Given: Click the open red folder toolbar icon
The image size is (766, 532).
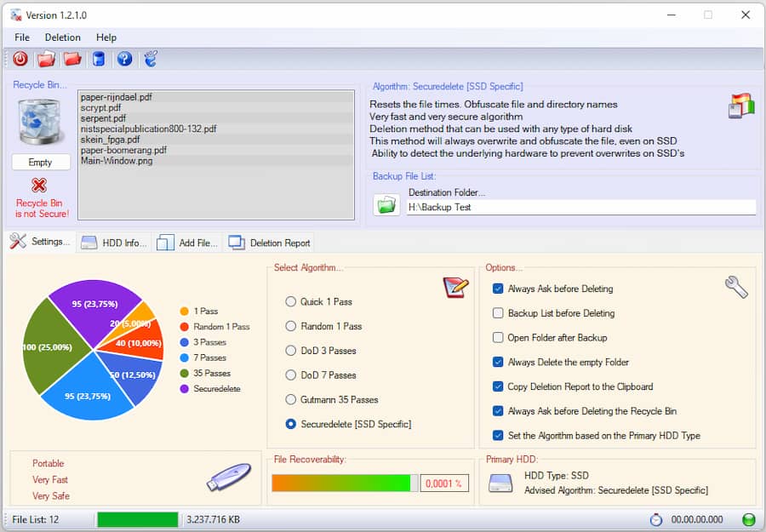Looking at the screenshot, I should pos(47,59).
